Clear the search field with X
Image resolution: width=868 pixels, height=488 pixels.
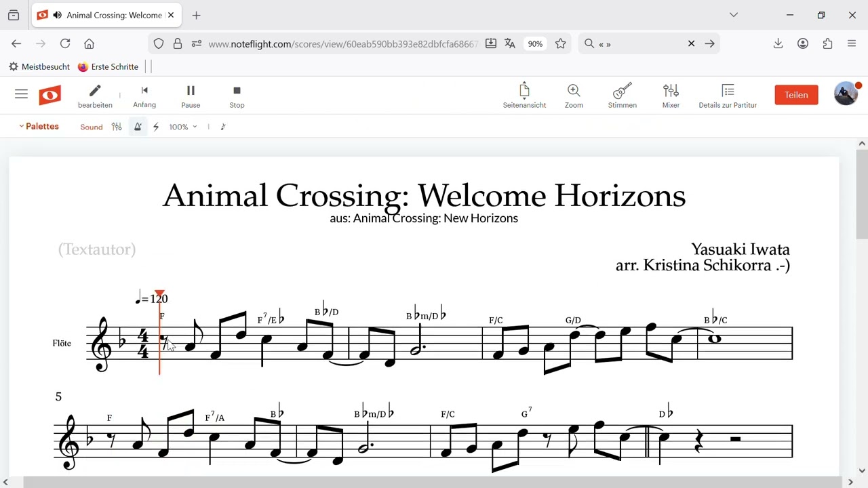[x=691, y=43]
